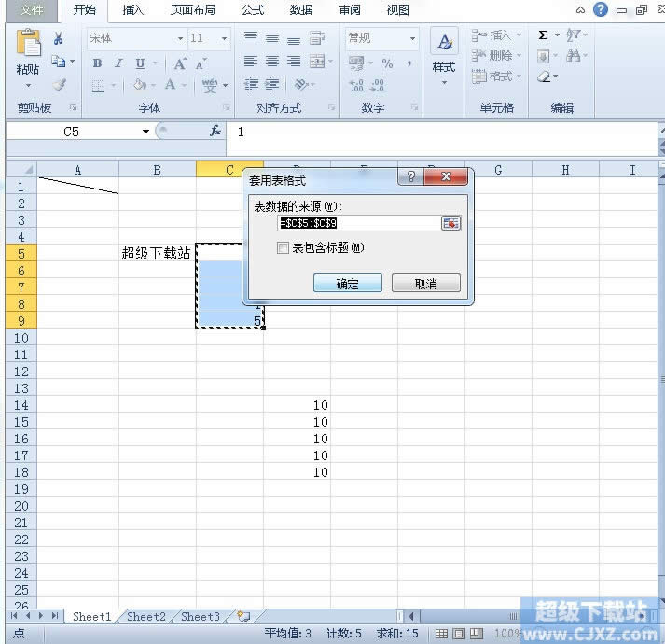665x644 pixels.
Task: Align text to top
Action: pos(251,37)
